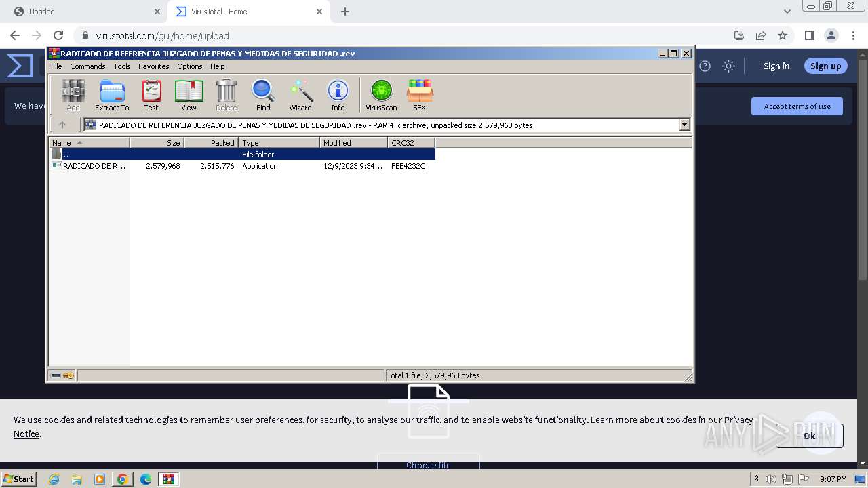
Task: Click the Accept terms of use button
Action: [x=797, y=106]
